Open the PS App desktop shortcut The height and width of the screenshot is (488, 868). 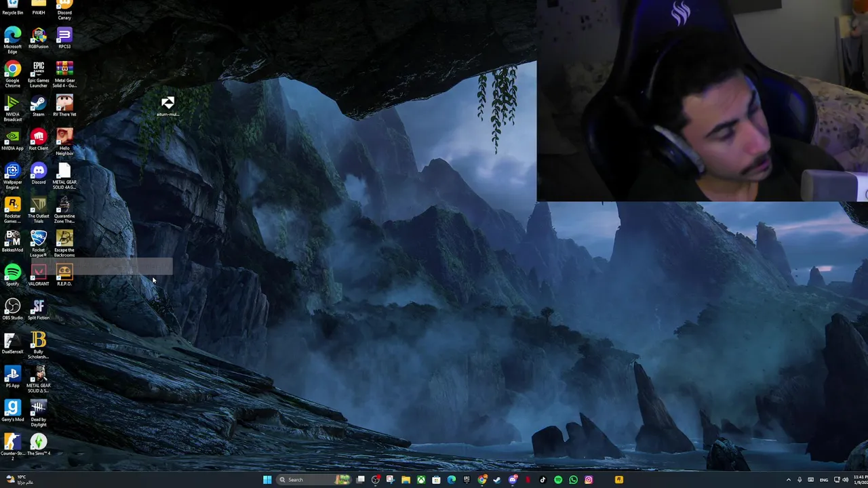[12, 377]
